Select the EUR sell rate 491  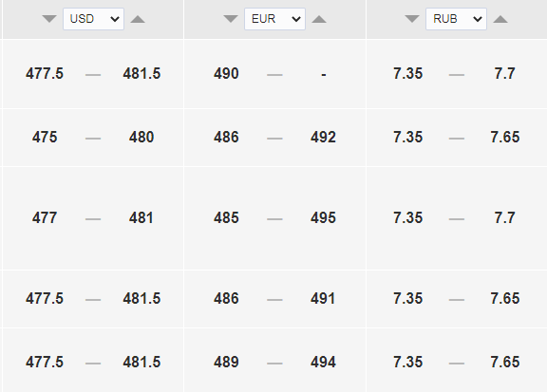click(323, 299)
